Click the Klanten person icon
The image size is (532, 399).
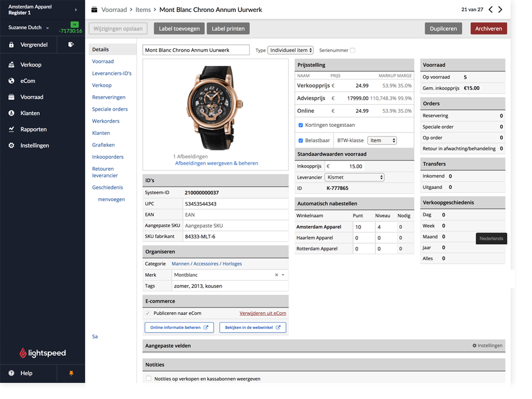tap(11, 113)
